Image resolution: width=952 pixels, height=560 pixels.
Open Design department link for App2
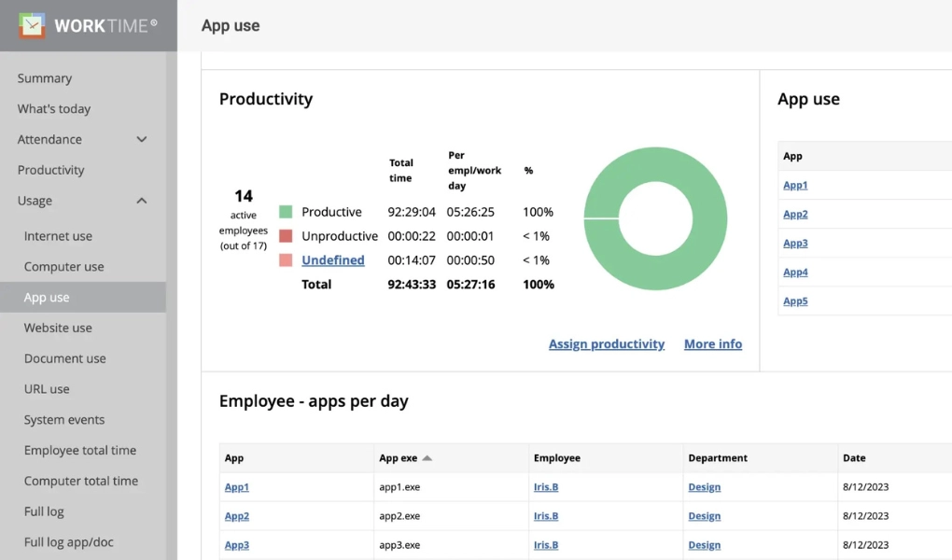click(705, 516)
